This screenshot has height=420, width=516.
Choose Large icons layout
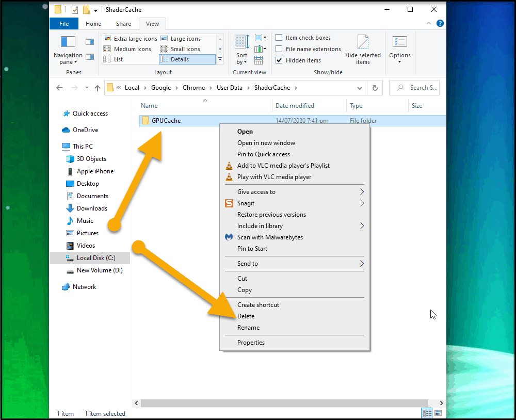point(181,39)
